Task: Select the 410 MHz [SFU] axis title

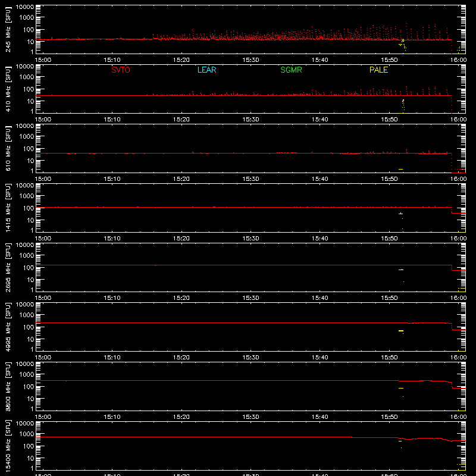Action: pos(8,89)
